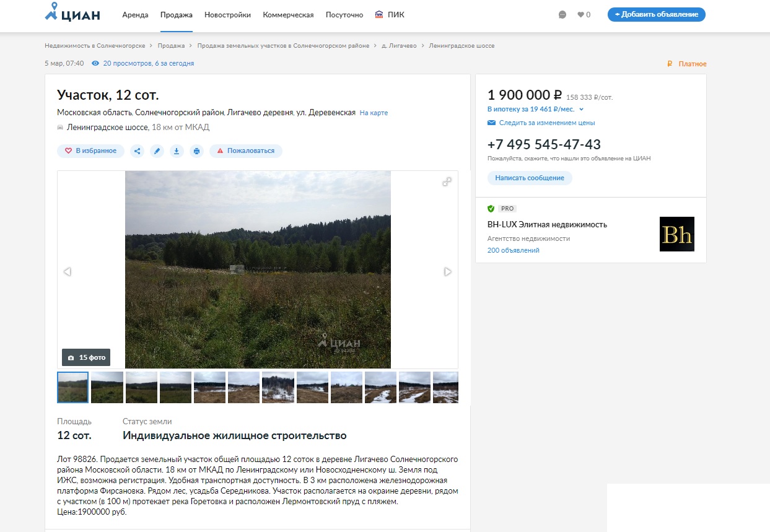Open Продажа земельных участков breadcrumb

[283, 46]
